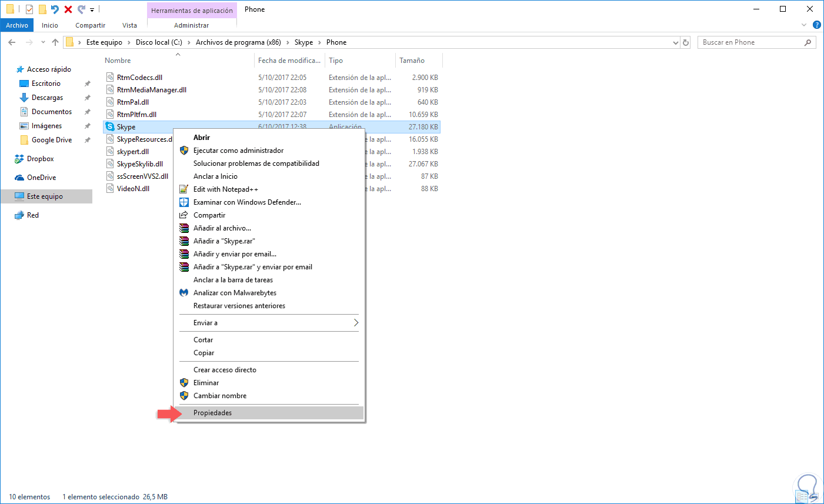Open the Archivo ribbon tab
The width and height of the screenshot is (824, 504).
pos(17,25)
